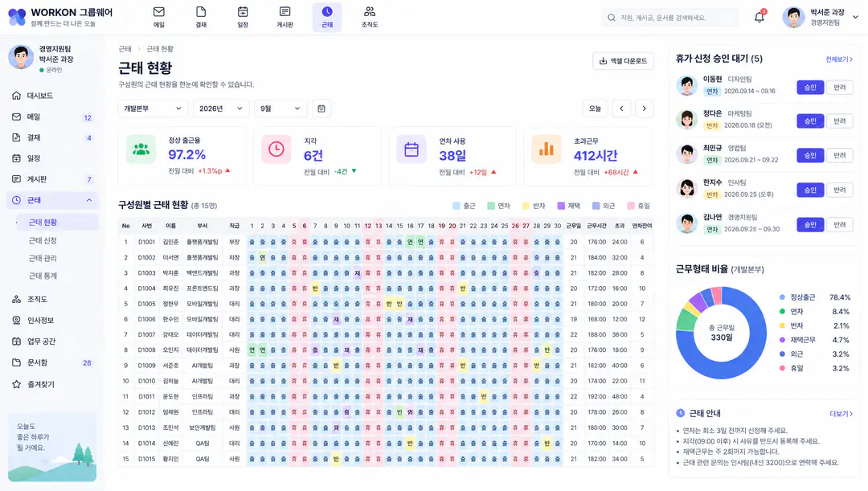Open the 9월 month dropdown

(x=280, y=108)
